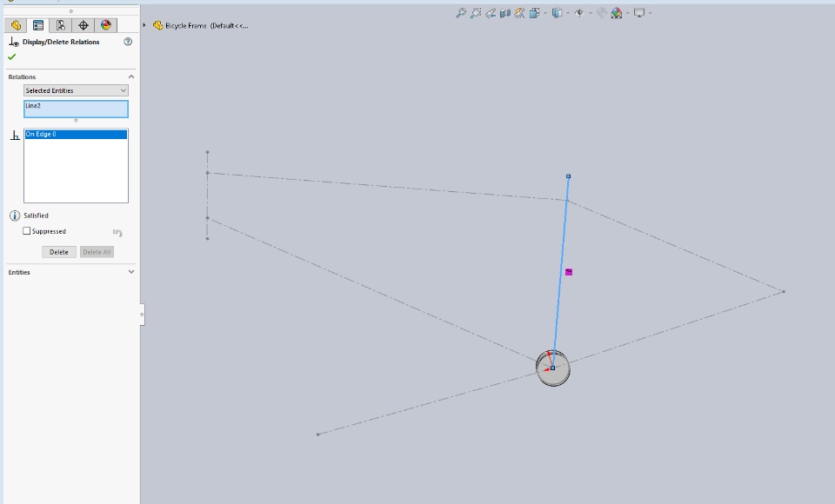
Task: Click the magenta relation marker on the line
Action: pos(569,272)
